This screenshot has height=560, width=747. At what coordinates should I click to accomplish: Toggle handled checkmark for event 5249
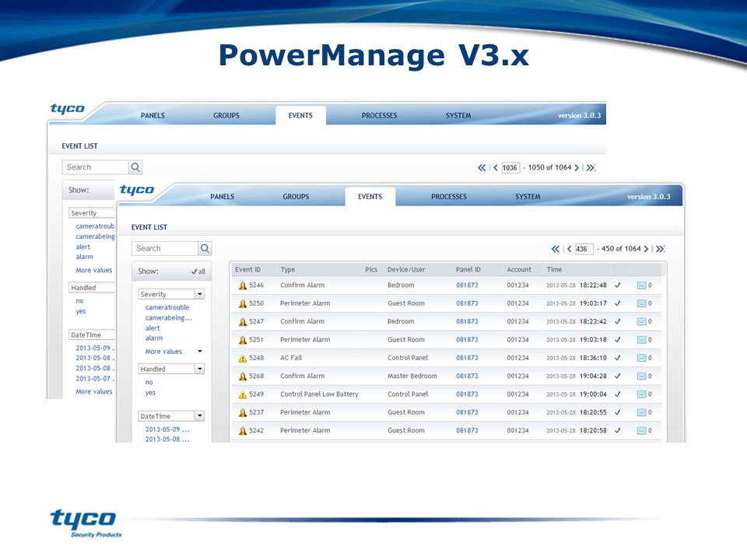(617, 394)
